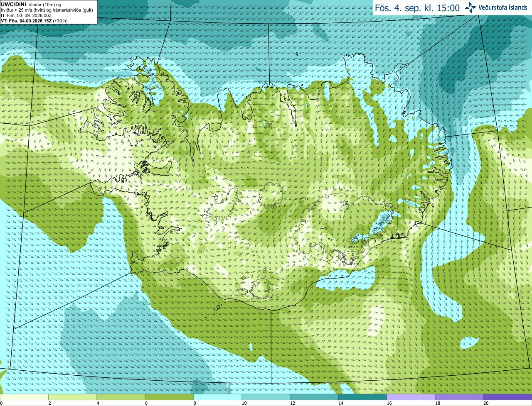Viewport: 532px width, 406px height.
Task: Select the 12–14 m/s teal swatch
Action: 314,397
